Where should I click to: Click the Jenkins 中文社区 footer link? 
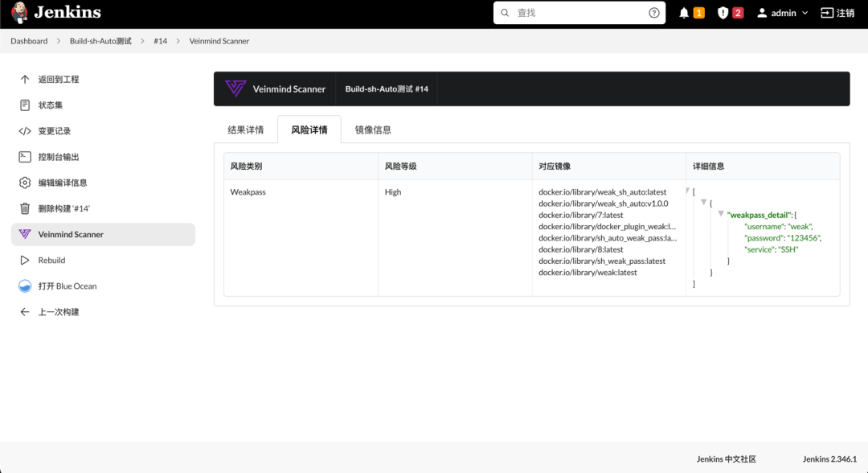(x=726, y=459)
